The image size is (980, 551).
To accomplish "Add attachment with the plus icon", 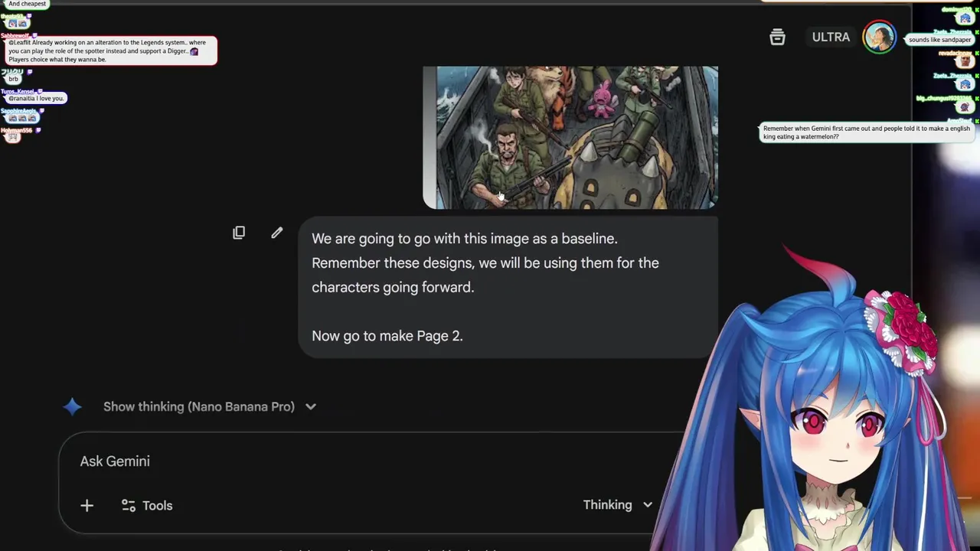I will (x=87, y=505).
